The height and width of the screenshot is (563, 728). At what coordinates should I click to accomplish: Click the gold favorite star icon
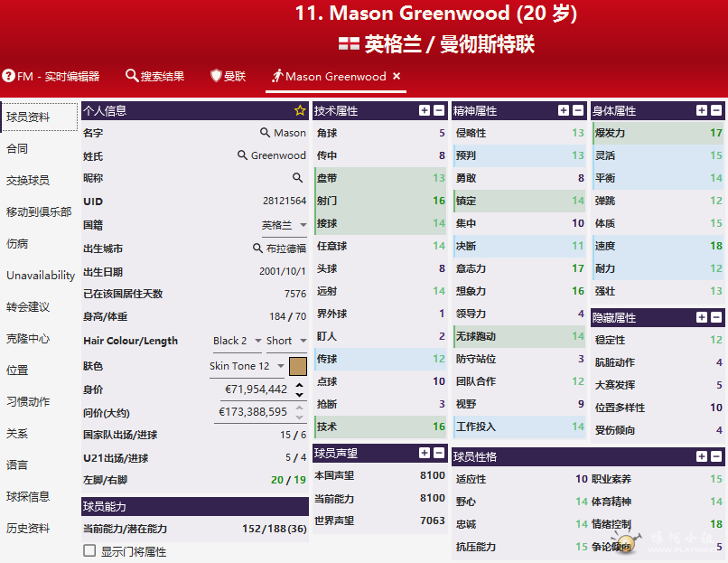pyautogui.click(x=300, y=110)
